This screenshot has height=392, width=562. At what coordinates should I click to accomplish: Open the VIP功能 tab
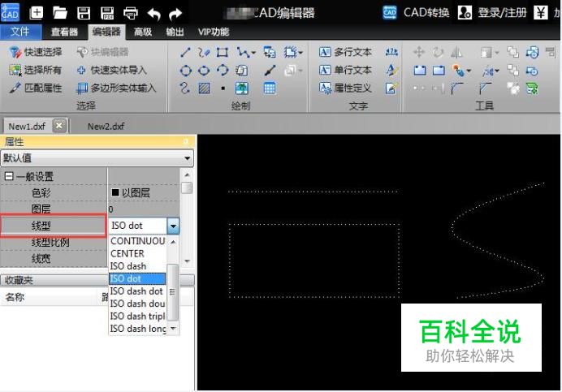click(x=214, y=32)
